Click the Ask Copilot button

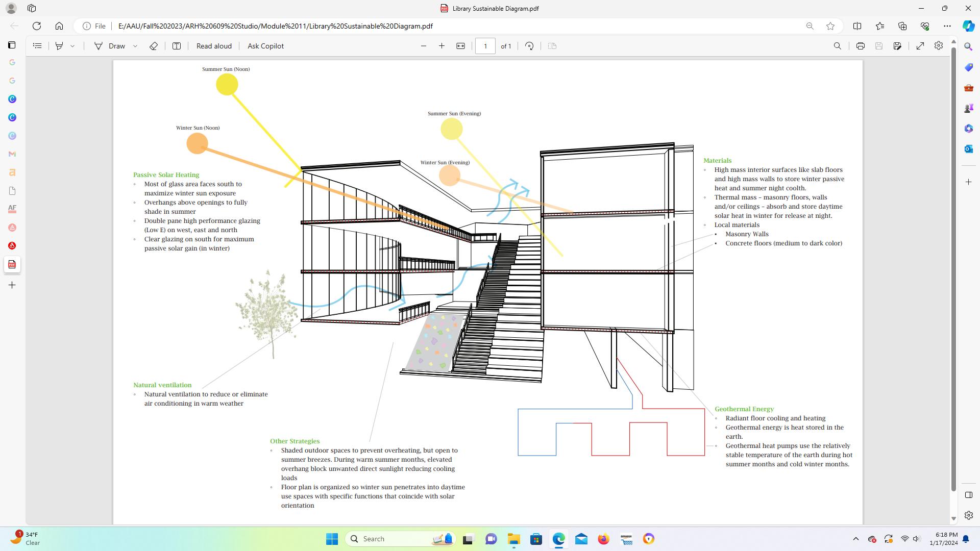265,46
